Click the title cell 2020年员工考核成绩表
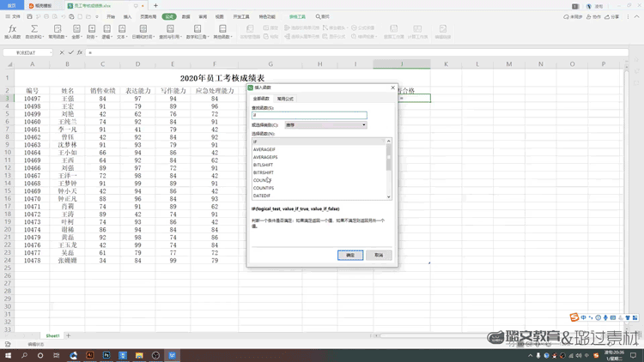This screenshot has height=362, width=644. pyautogui.click(x=222, y=78)
